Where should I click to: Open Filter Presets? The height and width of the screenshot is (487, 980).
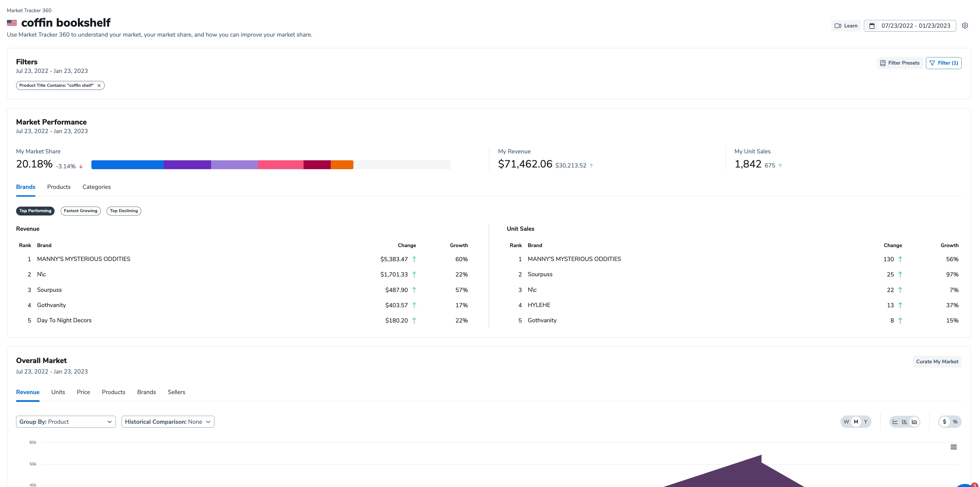click(x=900, y=63)
